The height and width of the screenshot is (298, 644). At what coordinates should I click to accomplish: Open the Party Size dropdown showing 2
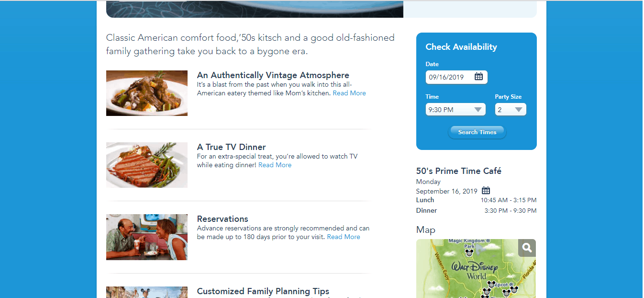point(507,109)
